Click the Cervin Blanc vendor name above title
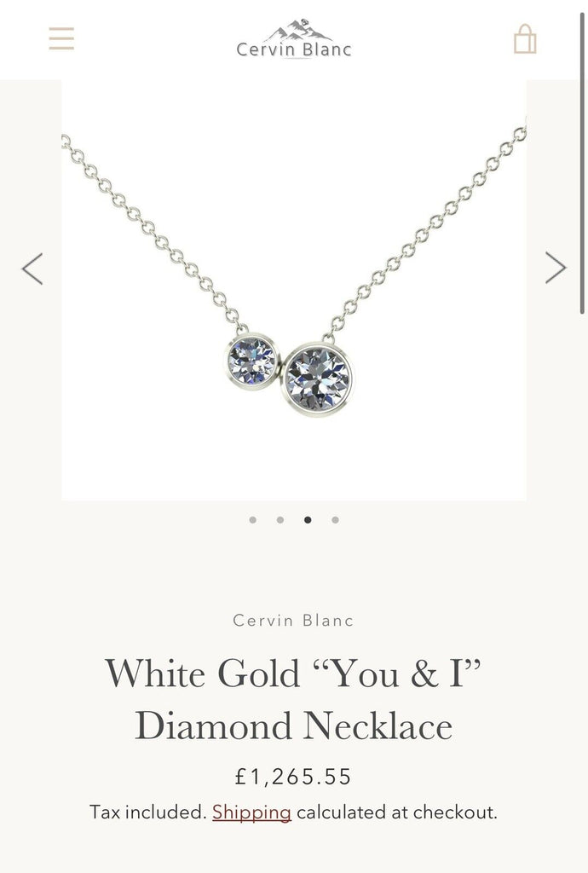This screenshot has height=873, width=588. coord(293,621)
